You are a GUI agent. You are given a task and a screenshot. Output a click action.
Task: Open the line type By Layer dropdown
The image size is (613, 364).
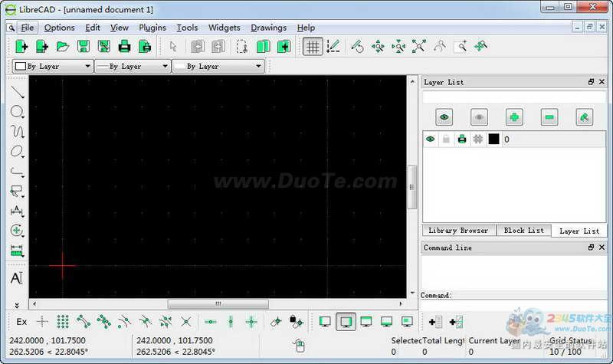218,66
